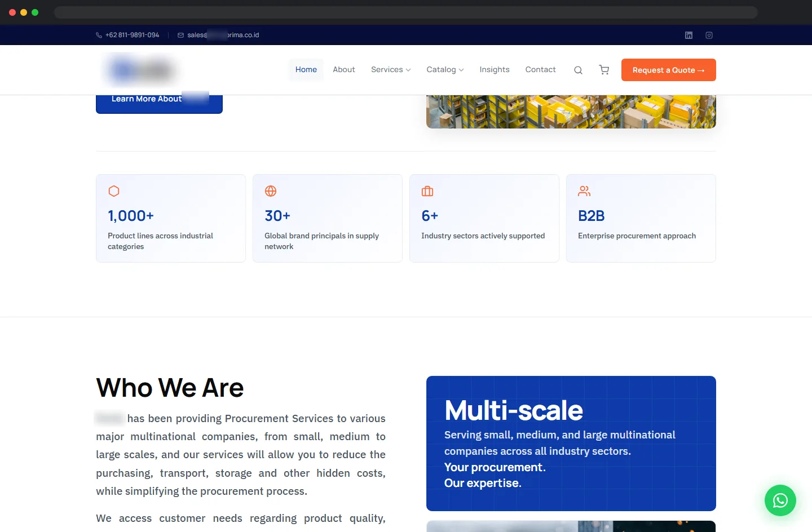Image resolution: width=812 pixels, height=532 pixels.
Task: Click the "Your procurement." line
Action: (x=495, y=467)
